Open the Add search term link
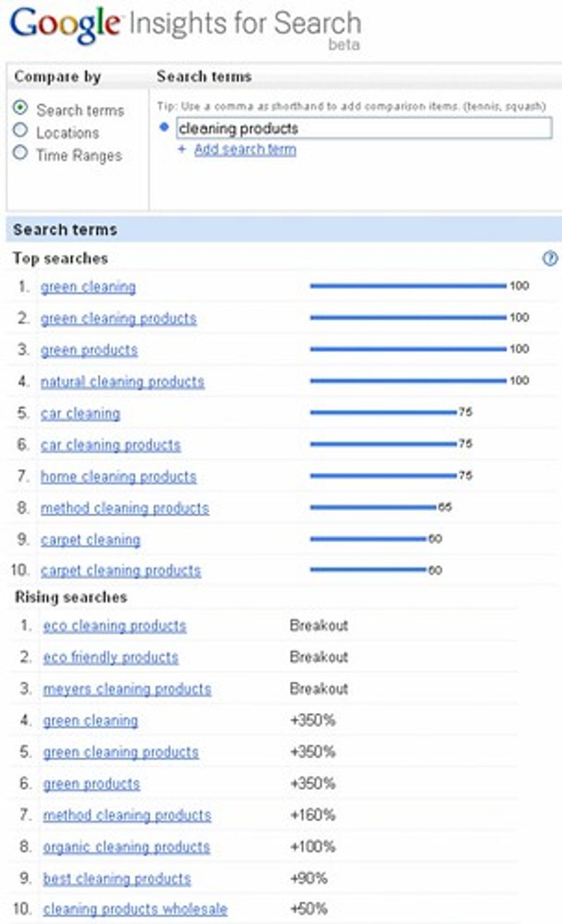Screen dimensions: 562x924 tap(244, 150)
